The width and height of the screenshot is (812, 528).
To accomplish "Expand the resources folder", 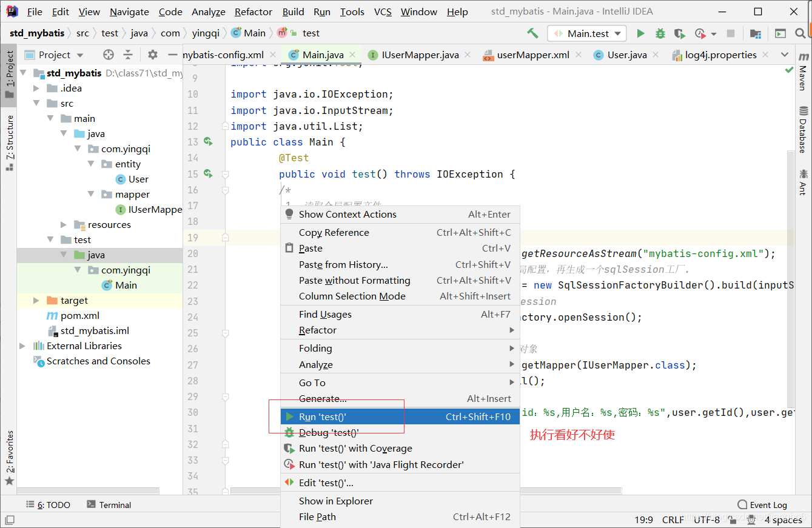I will [x=64, y=225].
